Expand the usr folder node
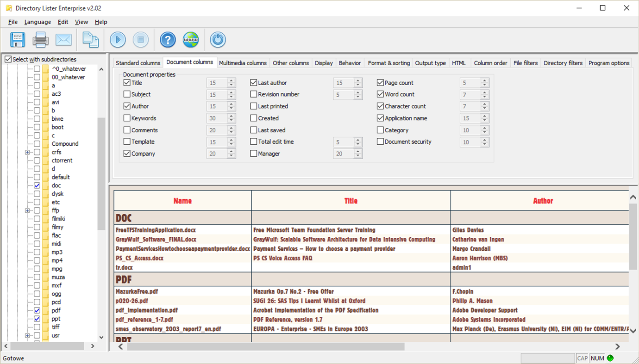639x364 pixels. 27,335
